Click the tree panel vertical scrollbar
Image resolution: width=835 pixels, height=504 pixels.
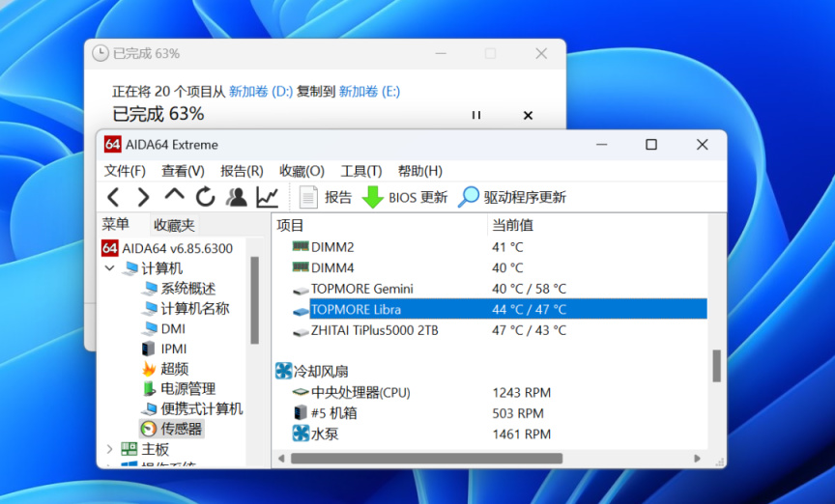254,300
